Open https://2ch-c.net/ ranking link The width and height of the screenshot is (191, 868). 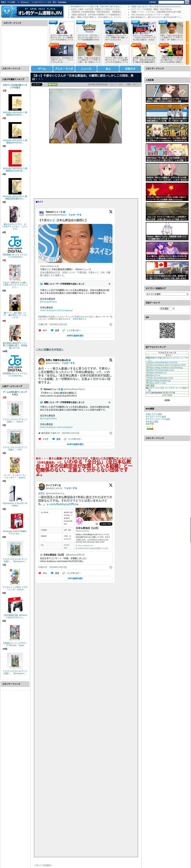pos(157,383)
